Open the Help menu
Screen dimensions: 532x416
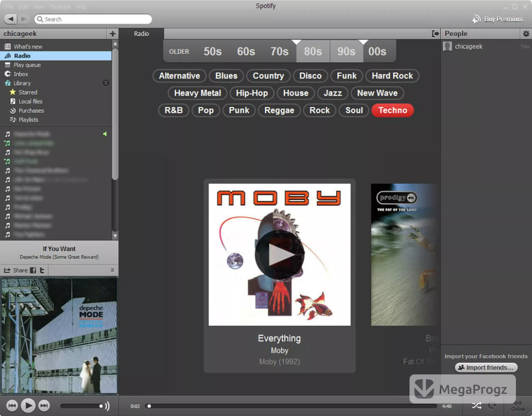pos(81,6)
